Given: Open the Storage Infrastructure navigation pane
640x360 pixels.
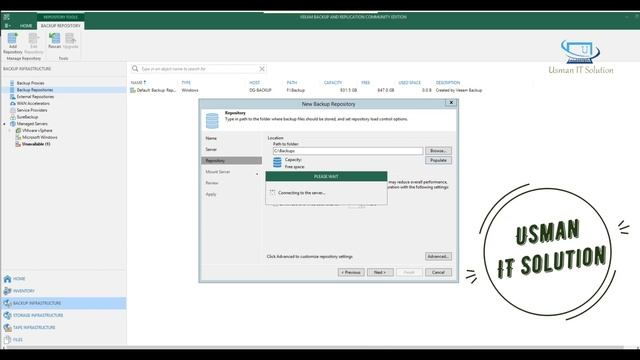Looking at the screenshot, I should (64, 316).
